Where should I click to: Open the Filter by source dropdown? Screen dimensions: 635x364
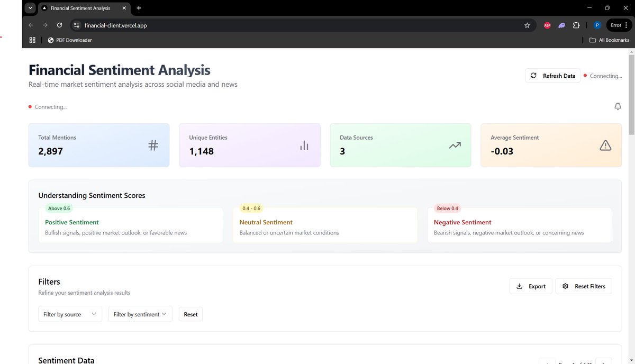70,314
